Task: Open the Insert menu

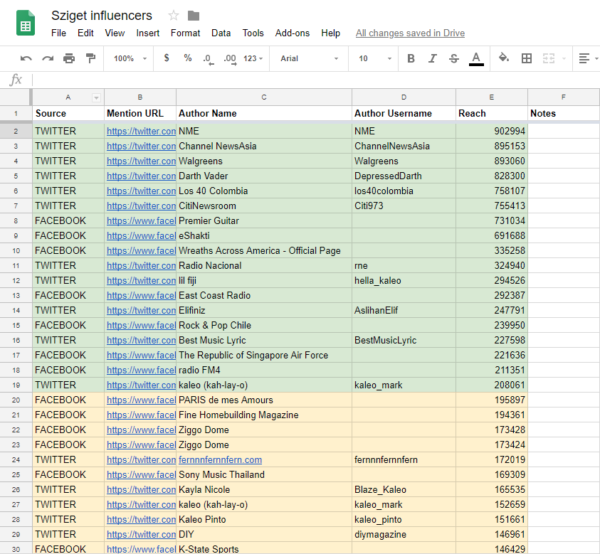Action: pyautogui.click(x=148, y=33)
